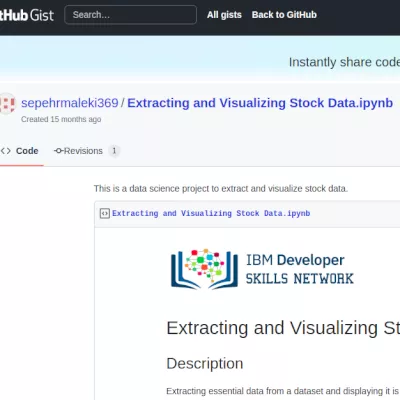The height and width of the screenshot is (400, 400).
Task: Click the code brackets icon in Code tab
Action: (6, 151)
